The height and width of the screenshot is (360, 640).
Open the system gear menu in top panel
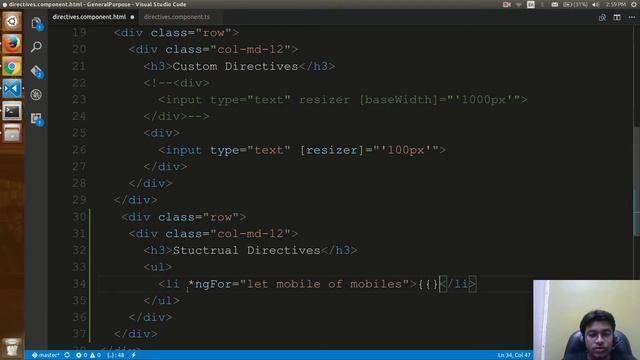click(x=634, y=4)
